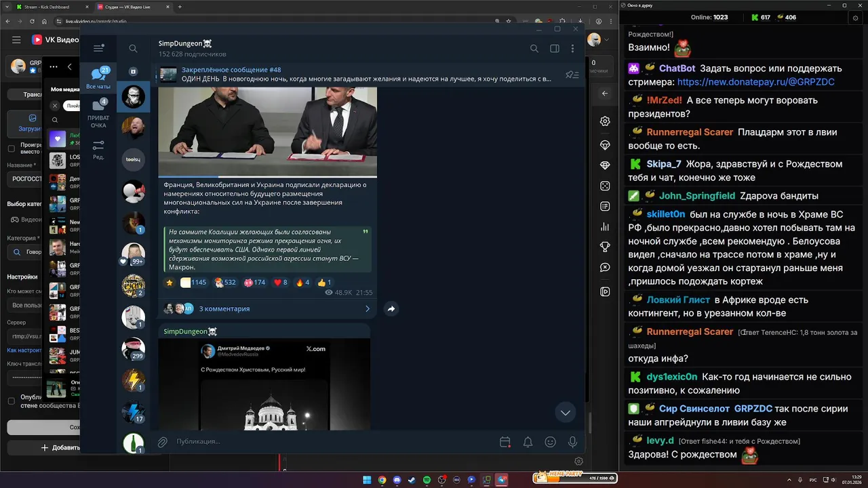This screenshot has width=868, height=488.
Task: Toggle silent broadcast bell icon
Action: coord(528,442)
